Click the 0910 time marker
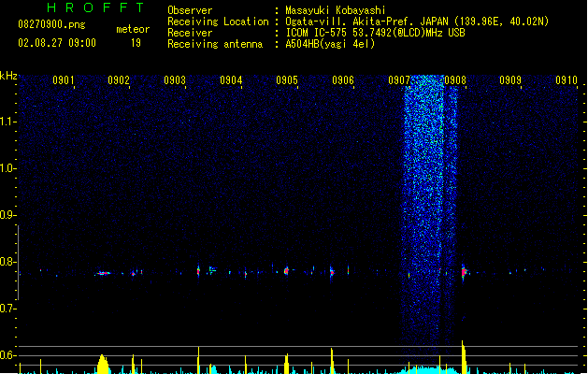The width and height of the screenshot is (588, 374). pos(566,80)
